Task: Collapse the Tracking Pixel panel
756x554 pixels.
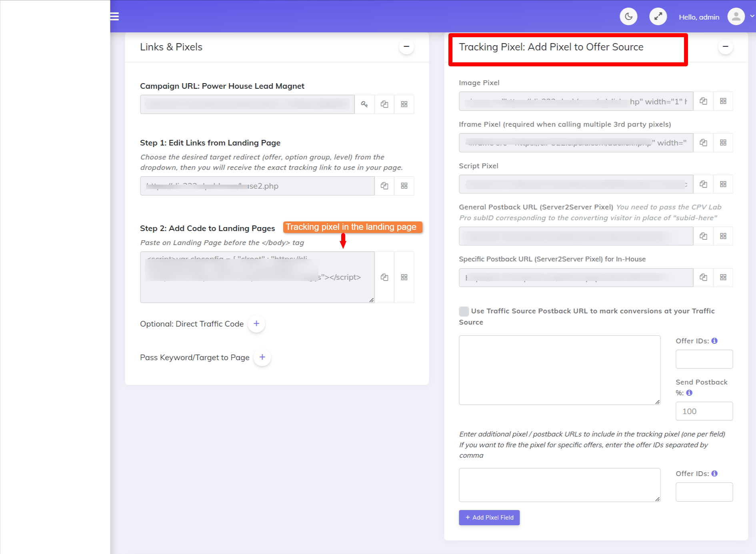Action: [725, 46]
